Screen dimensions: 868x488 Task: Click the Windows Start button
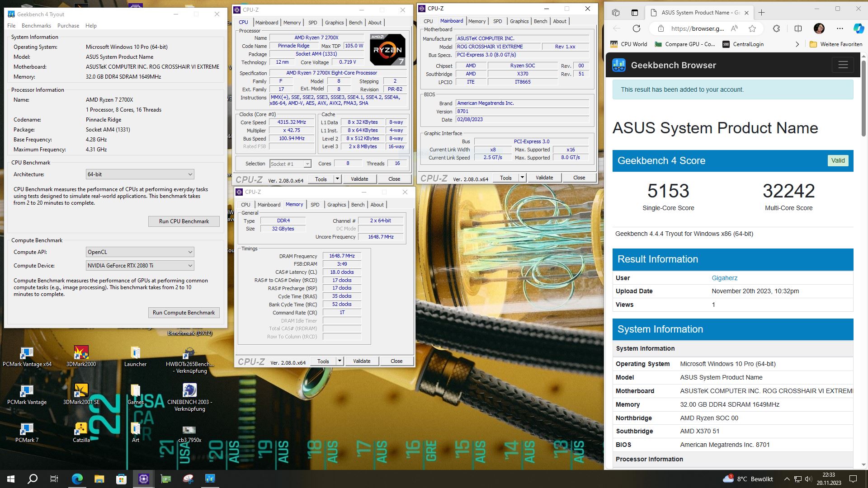11,479
